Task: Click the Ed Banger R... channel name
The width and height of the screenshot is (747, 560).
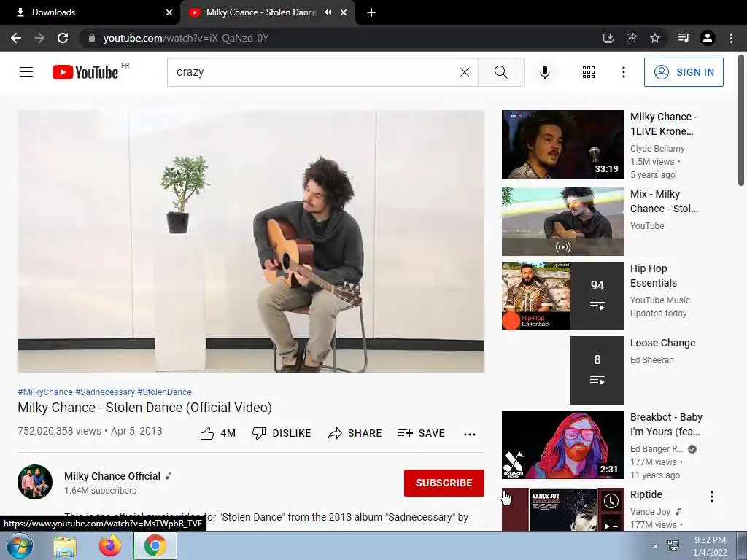Action: coord(657,448)
